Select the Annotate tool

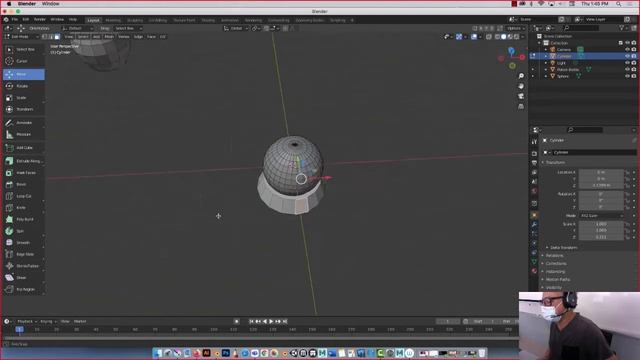(24, 123)
